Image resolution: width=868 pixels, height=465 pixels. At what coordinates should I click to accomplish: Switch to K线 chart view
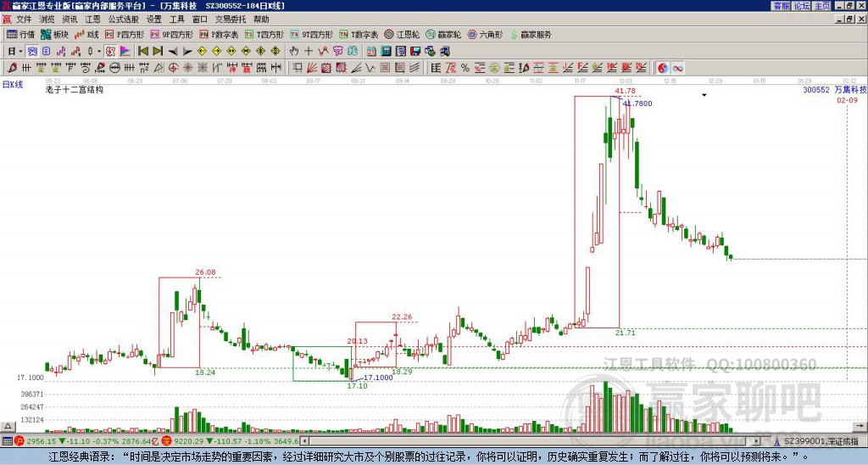[86, 34]
